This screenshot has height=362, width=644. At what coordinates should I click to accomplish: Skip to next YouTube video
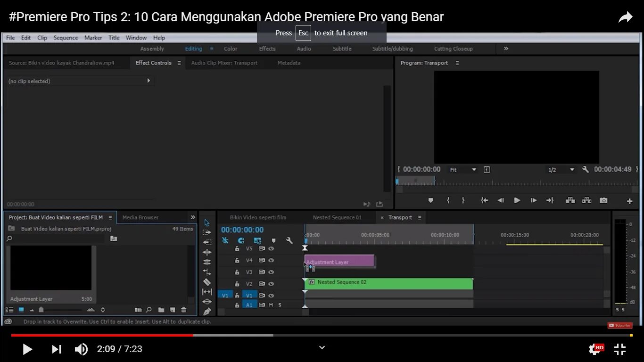tap(56, 349)
